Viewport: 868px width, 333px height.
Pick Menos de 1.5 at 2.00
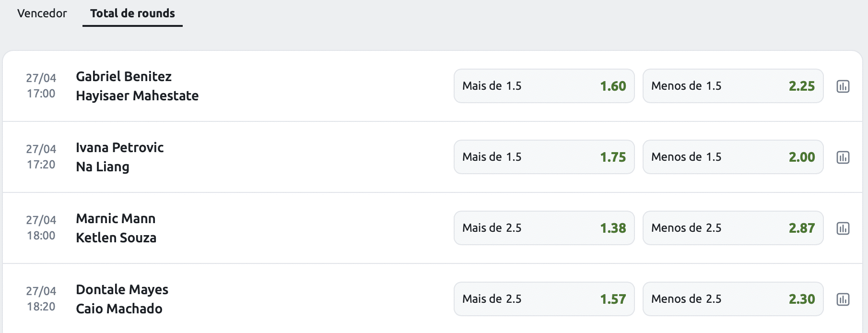(733, 157)
